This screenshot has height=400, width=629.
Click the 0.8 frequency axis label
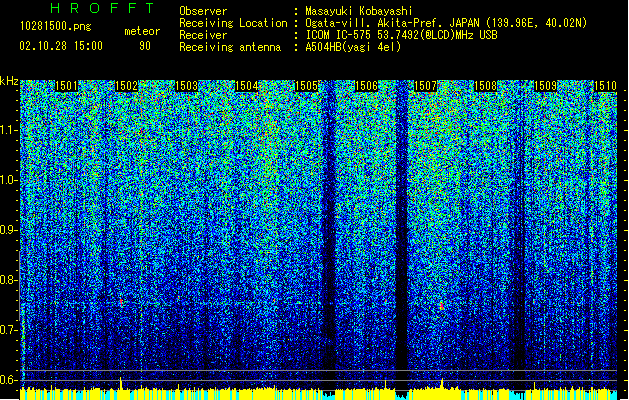click(9, 280)
